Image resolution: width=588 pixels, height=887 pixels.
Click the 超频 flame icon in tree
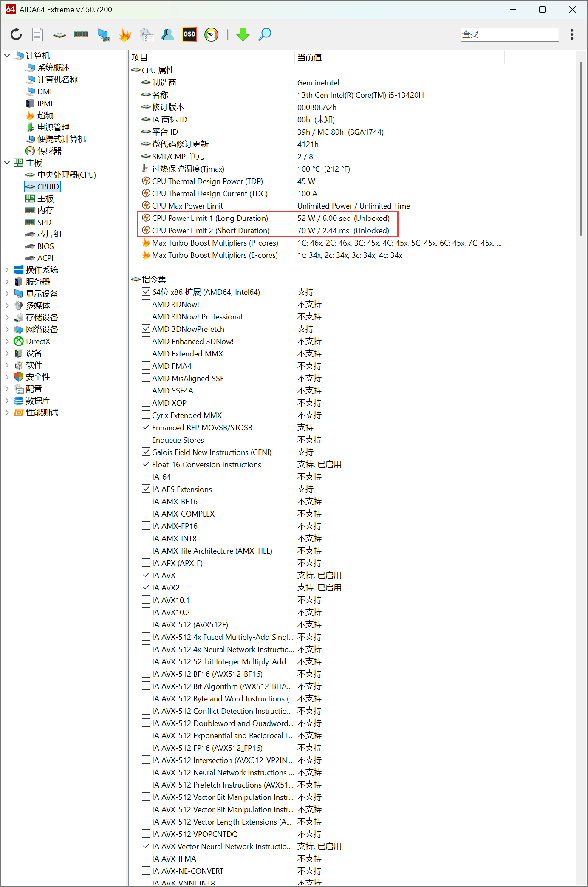click(x=30, y=115)
